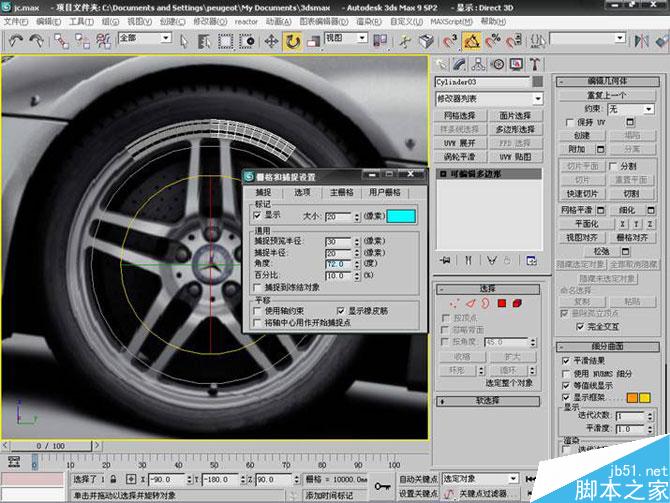Select the Rotate tool in main toolbar
This screenshot has width=670, height=503.
(293, 41)
